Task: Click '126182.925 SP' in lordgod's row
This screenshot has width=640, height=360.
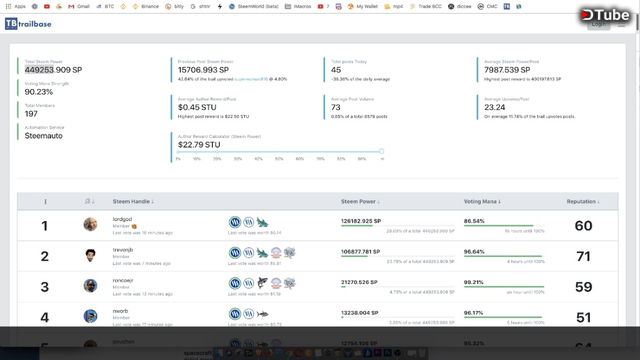Action: coord(361,221)
